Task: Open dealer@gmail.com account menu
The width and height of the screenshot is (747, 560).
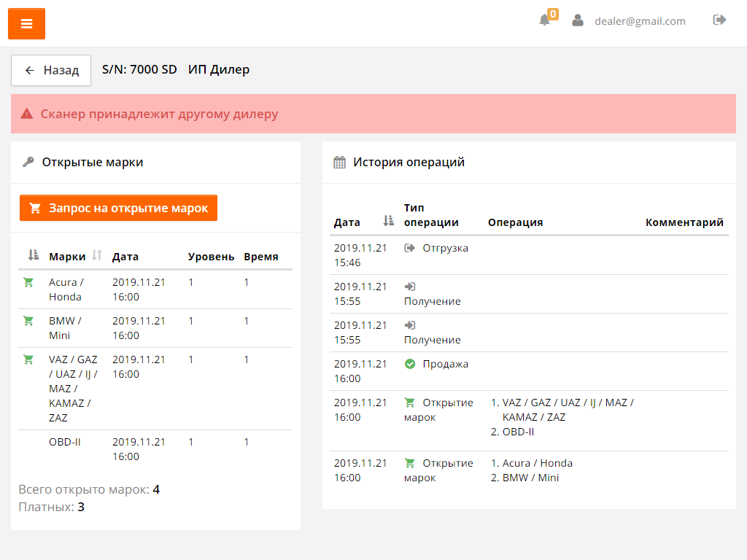Action: click(x=640, y=21)
